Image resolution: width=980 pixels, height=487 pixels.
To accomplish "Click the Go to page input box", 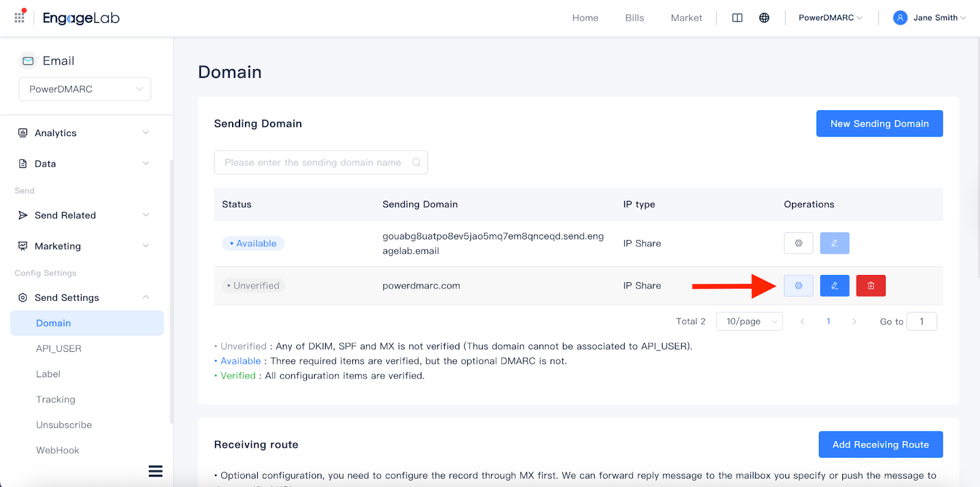I will coord(922,322).
